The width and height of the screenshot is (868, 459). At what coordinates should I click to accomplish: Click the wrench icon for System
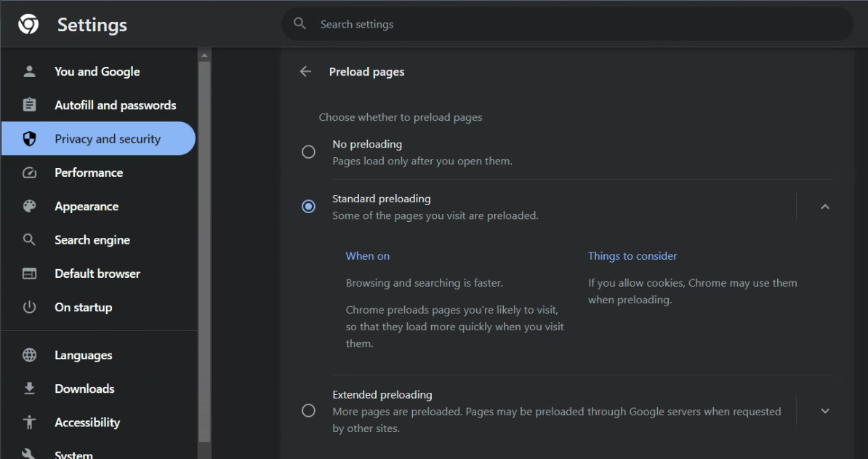coord(29,454)
